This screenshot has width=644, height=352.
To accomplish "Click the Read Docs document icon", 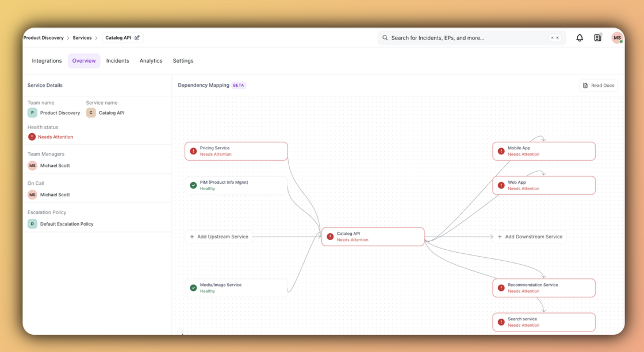I will 585,86.
